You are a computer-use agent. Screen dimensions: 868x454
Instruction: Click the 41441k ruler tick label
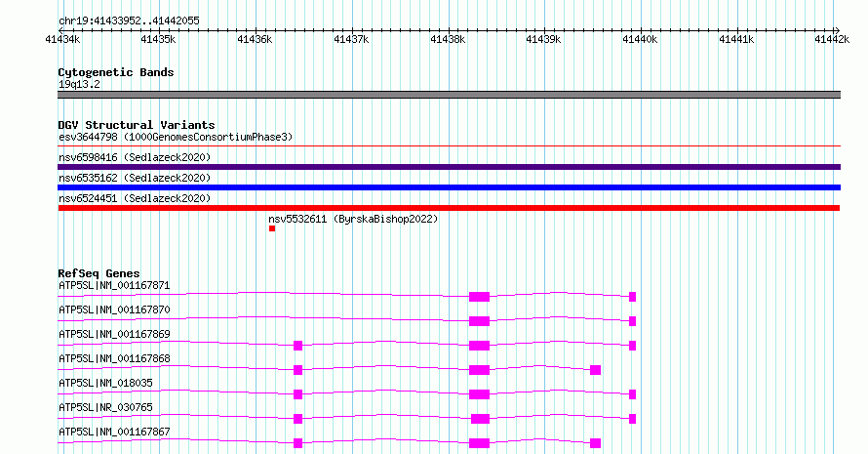point(736,39)
